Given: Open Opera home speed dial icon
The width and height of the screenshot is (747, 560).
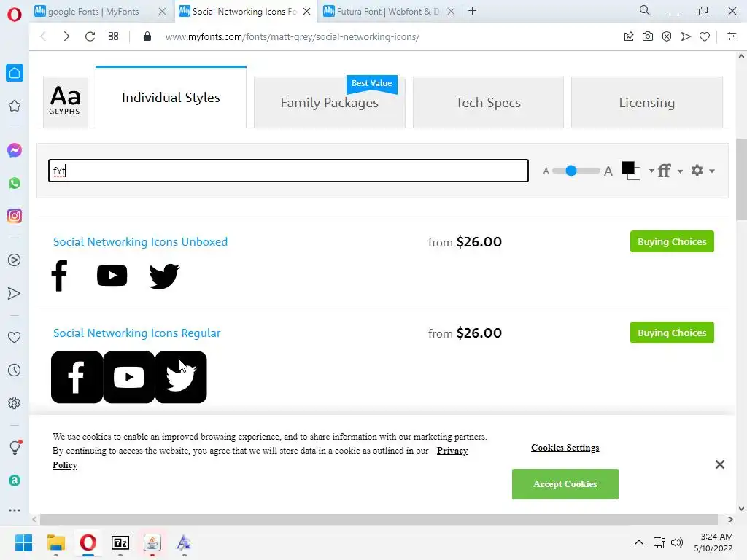Looking at the screenshot, I should (15, 73).
